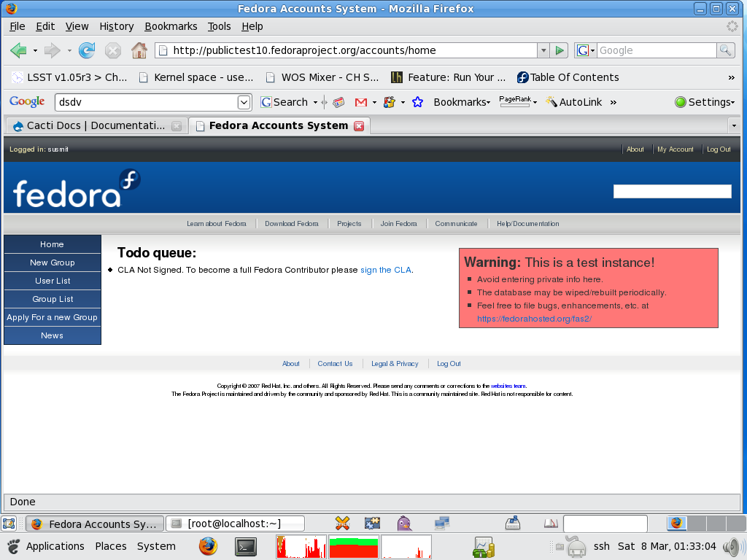The width and height of the screenshot is (747, 560).
Task: Open the Join Fedora navigation link
Action: point(398,224)
